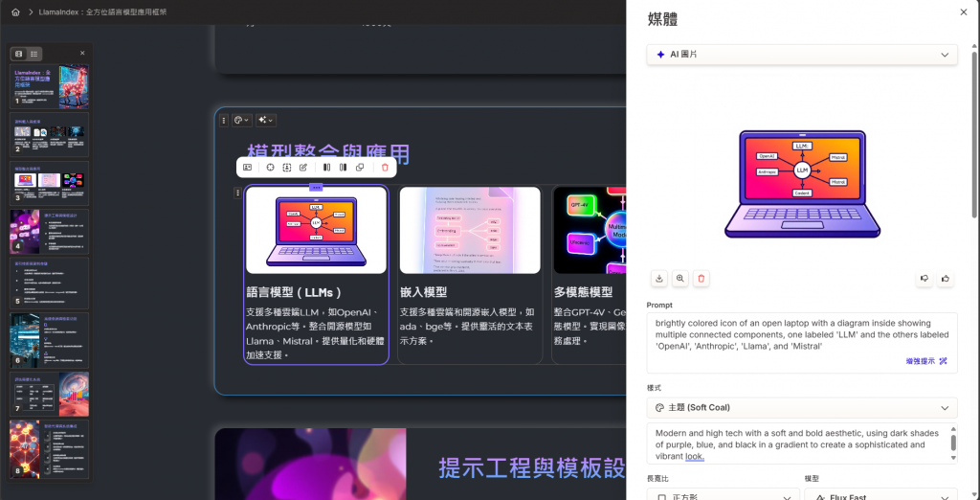Click the 多模態模型 heading

(583, 292)
